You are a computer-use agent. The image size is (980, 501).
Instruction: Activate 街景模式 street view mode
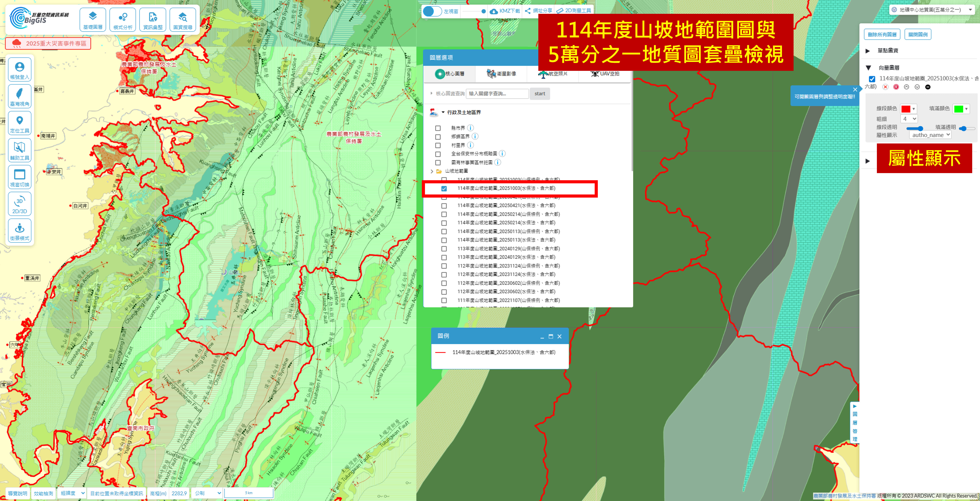[x=19, y=231]
